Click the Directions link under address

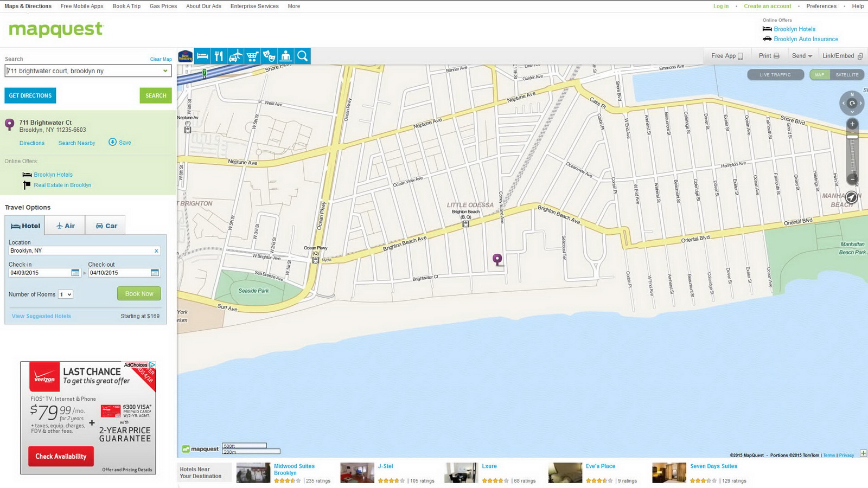coord(32,143)
